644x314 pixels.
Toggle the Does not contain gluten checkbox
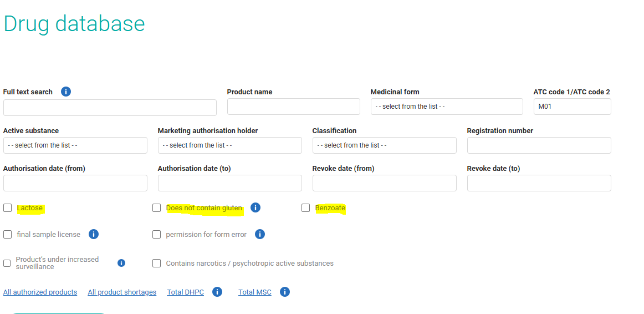coord(157,208)
